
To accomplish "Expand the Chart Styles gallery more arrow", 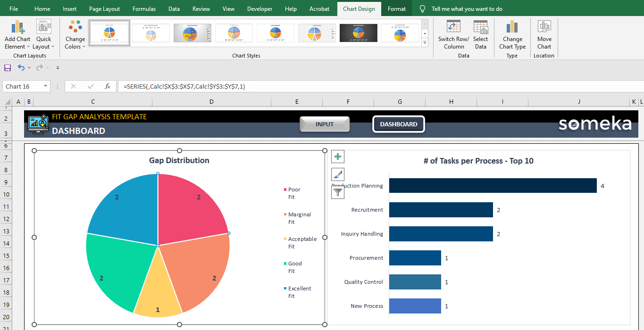I will [425, 43].
